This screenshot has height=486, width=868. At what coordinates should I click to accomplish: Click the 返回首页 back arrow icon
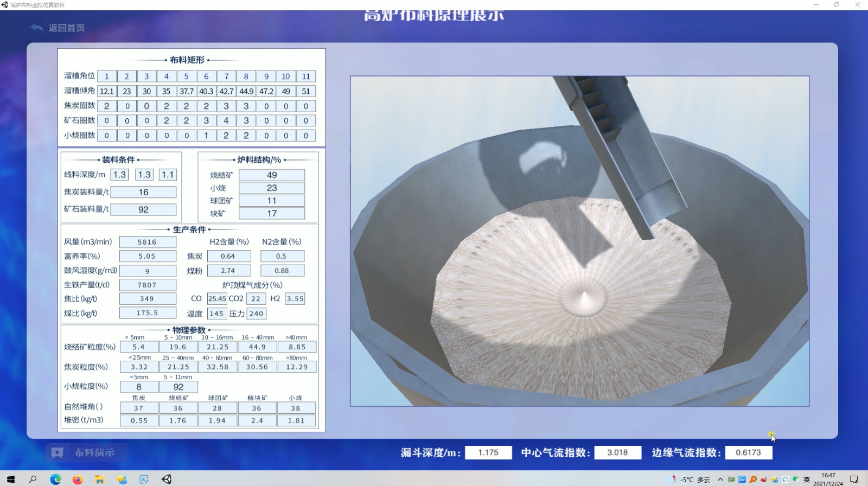coord(36,28)
